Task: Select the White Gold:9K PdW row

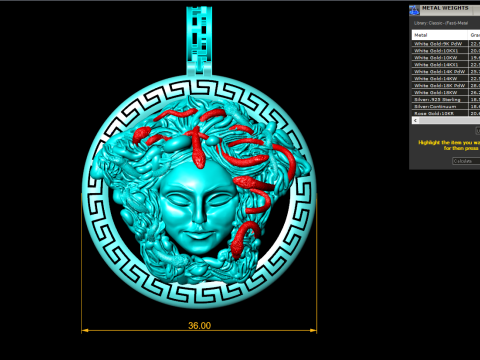Action: (446, 44)
